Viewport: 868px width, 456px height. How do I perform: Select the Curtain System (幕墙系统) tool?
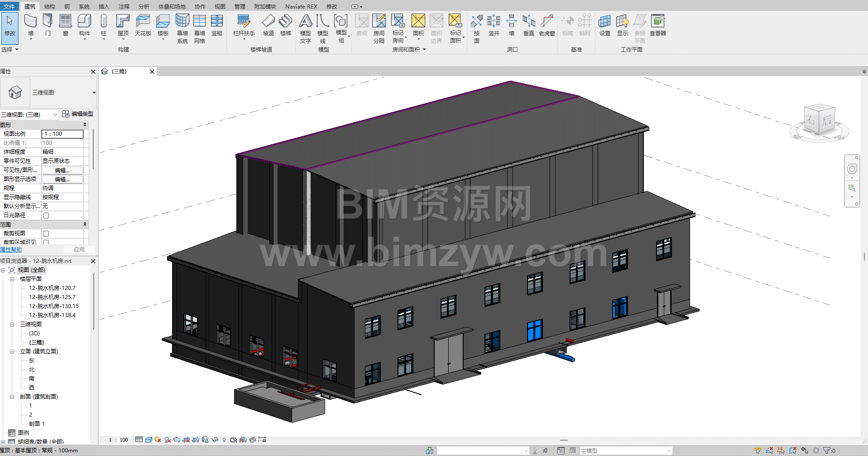click(x=182, y=28)
